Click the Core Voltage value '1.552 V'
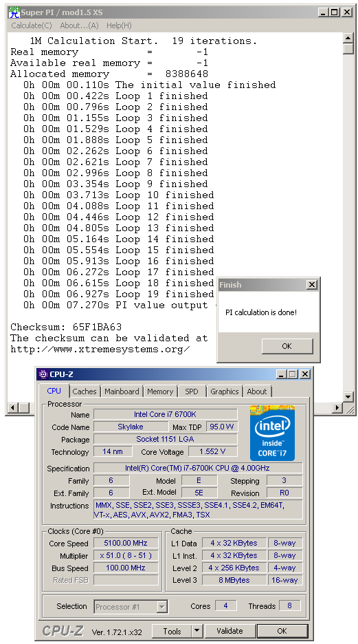 click(x=213, y=451)
